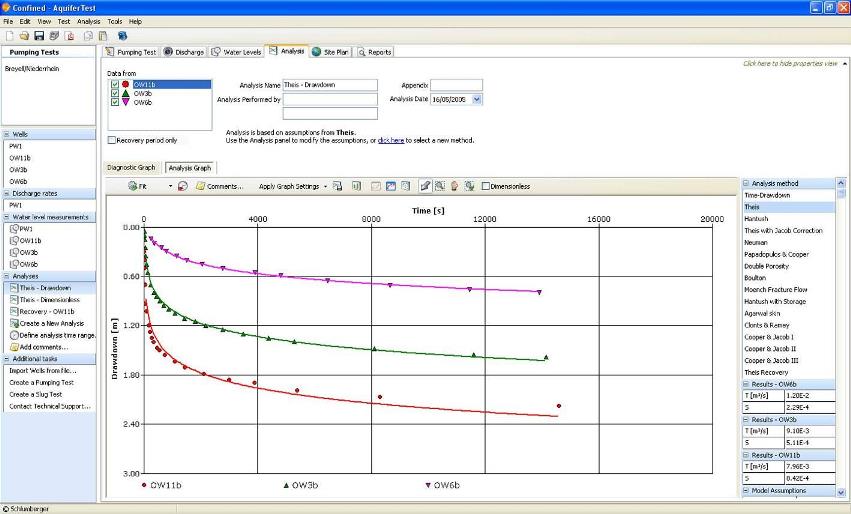Click the PDF export icon in main toolbar
The image size is (851, 514).
coord(70,36)
